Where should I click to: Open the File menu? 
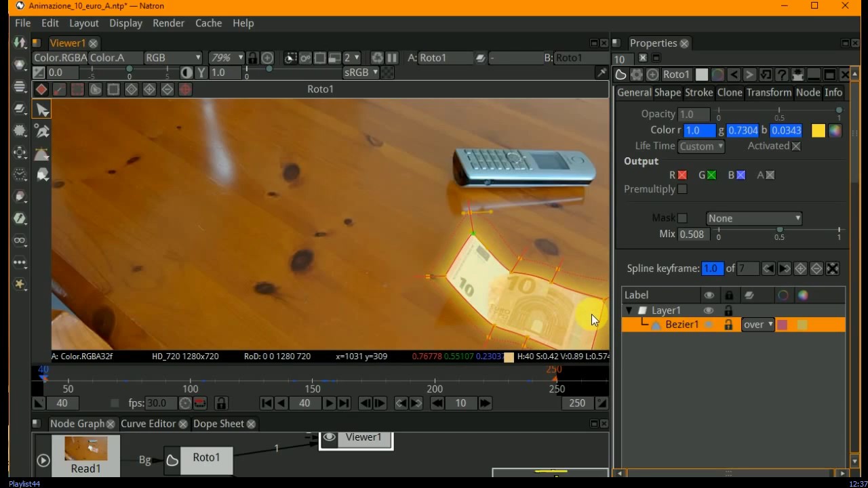23,23
